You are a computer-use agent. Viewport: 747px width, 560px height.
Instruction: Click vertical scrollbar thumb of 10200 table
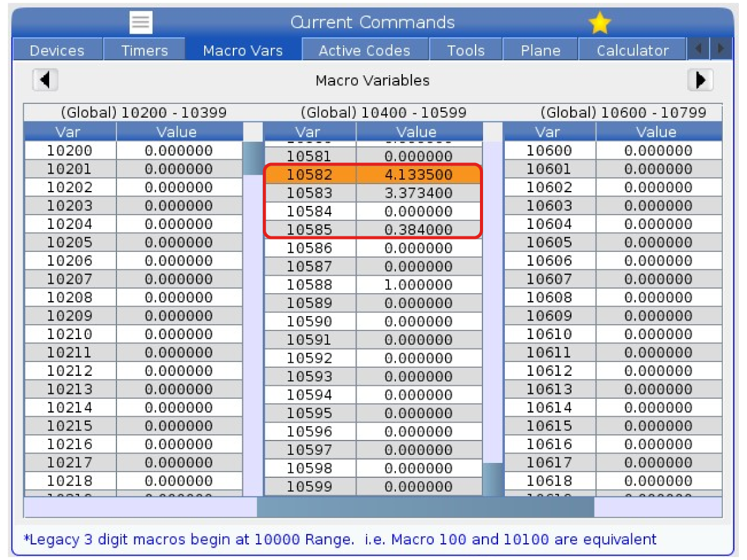click(x=253, y=158)
